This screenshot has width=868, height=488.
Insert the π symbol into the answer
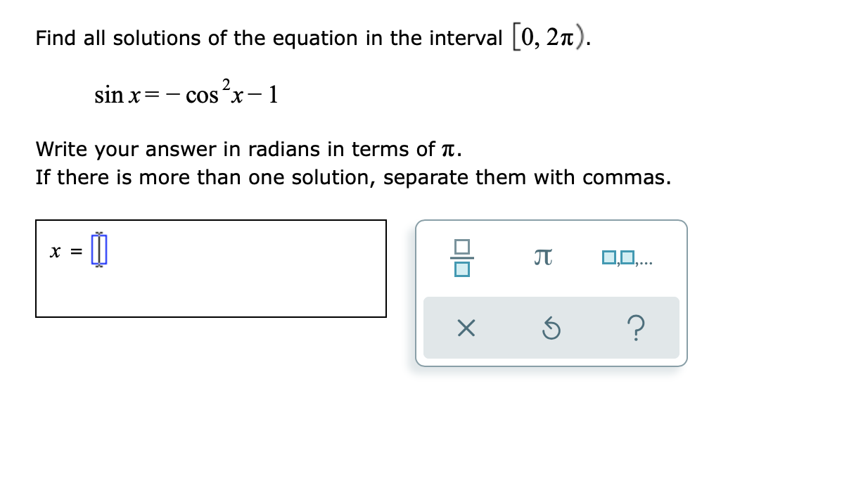tap(543, 256)
